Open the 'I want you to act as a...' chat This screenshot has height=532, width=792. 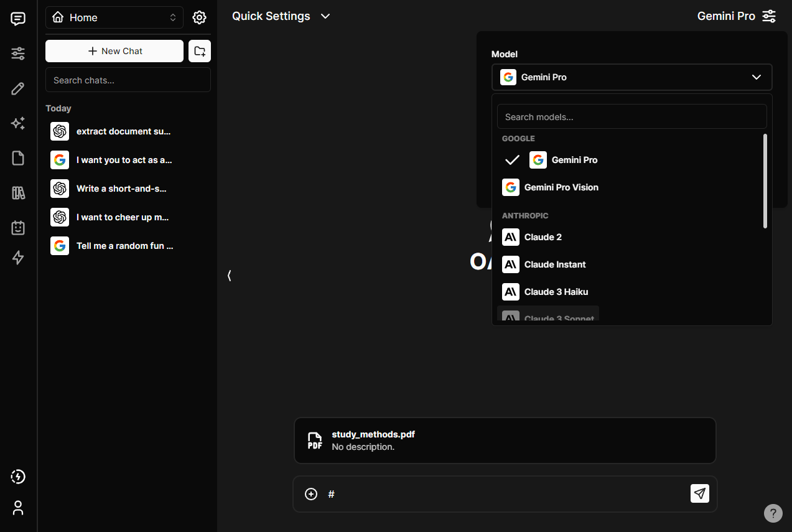128,160
